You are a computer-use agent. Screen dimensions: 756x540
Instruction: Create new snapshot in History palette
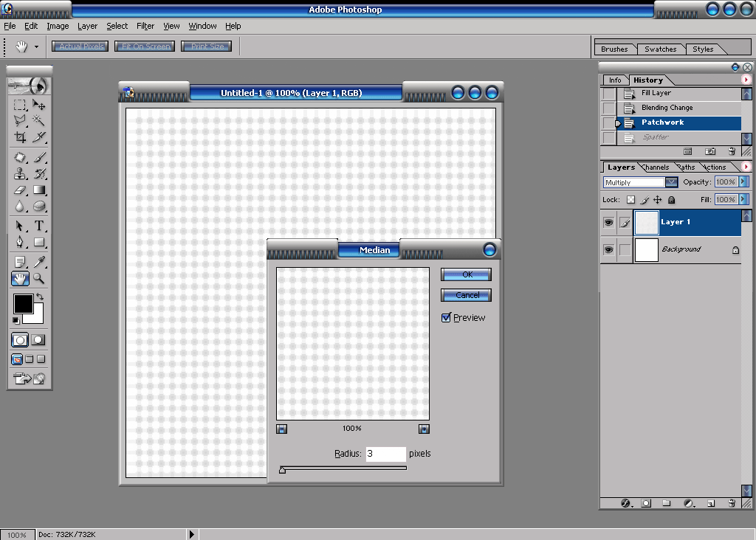coord(709,152)
